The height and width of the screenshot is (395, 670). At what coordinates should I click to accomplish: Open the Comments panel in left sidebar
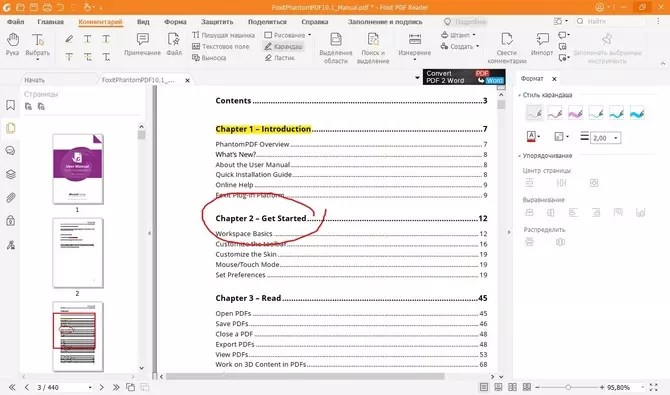click(11, 150)
